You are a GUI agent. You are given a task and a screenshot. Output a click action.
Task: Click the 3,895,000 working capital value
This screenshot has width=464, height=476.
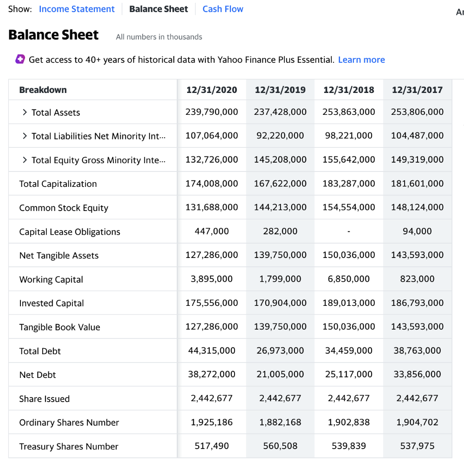click(x=212, y=279)
